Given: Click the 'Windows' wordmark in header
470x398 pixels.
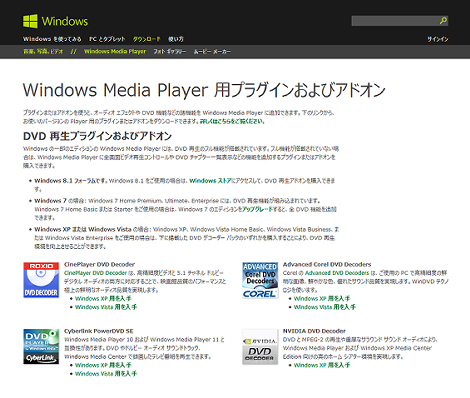Looking at the screenshot, I should pos(65,21).
